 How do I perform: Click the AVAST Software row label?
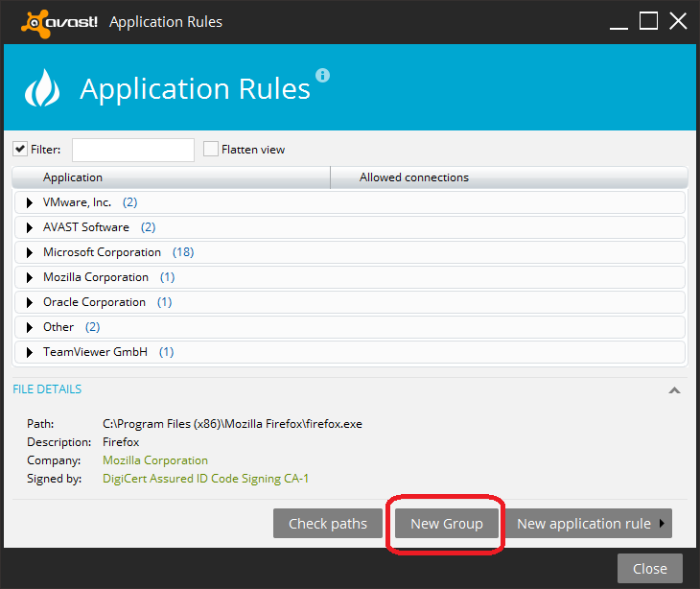coord(86,227)
